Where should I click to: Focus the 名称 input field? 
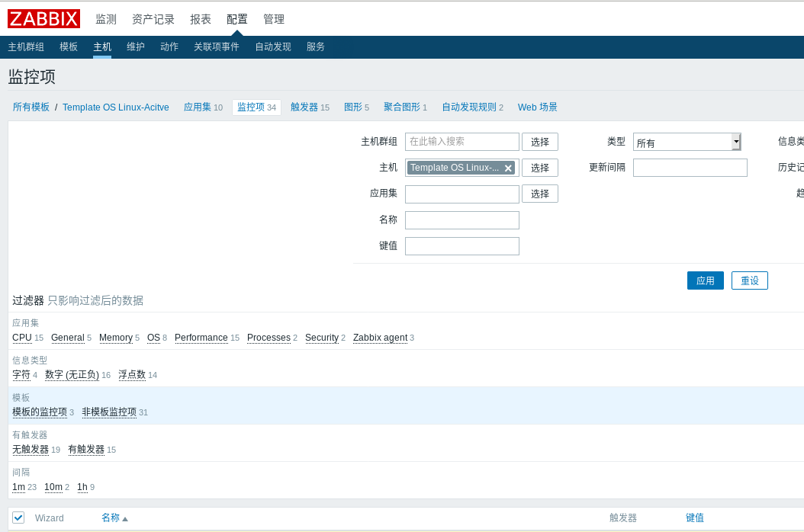pyautogui.click(x=462, y=220)
